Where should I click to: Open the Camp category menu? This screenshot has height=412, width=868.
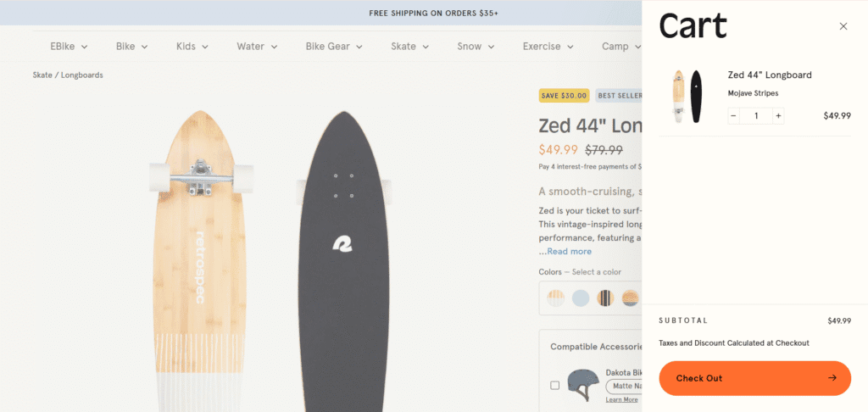[x=620, y=47]
